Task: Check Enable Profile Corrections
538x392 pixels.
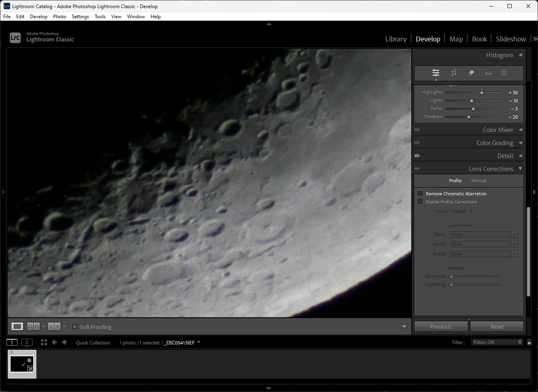Action: tap(420, 201)
